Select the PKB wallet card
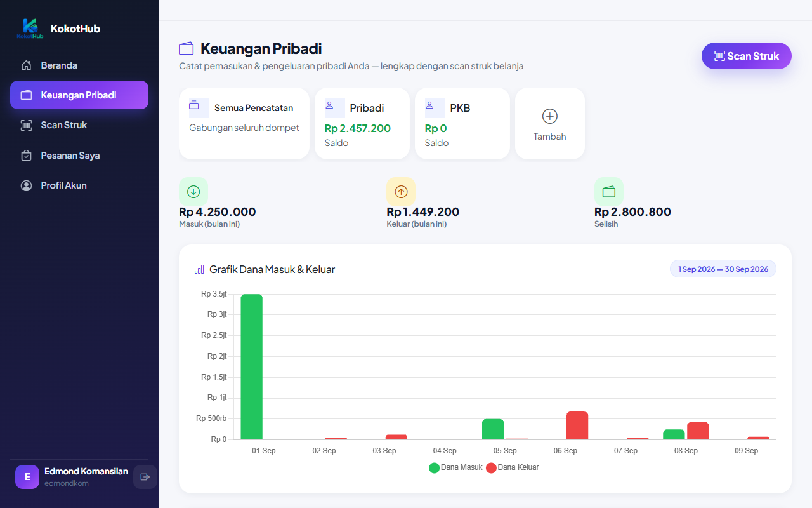The width and height of the screenshot is (812, 508). [x=462, y=123]
